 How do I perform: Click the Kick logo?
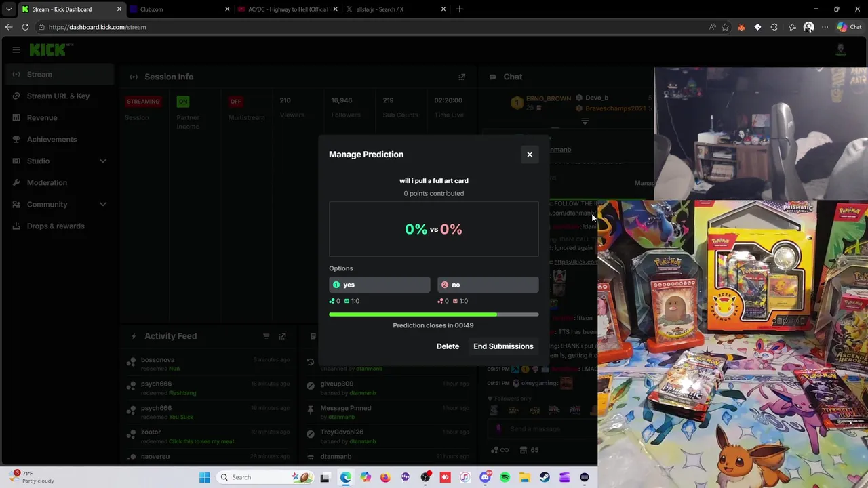pos(51,49)
